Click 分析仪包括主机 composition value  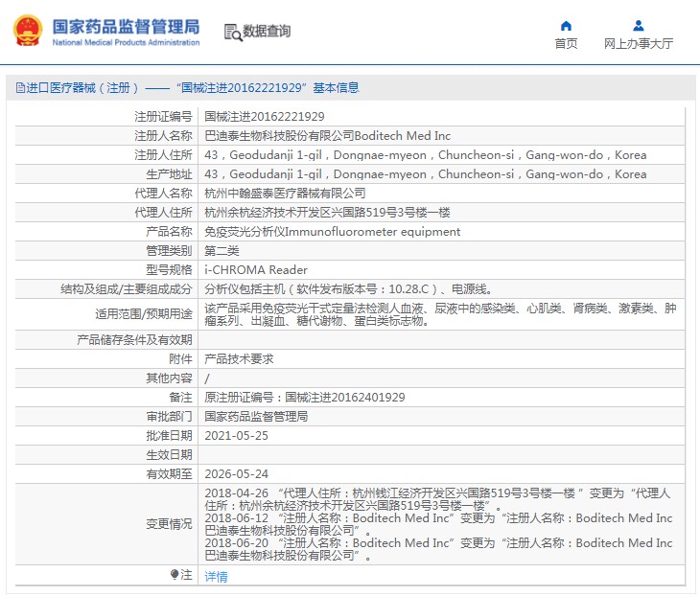[348, 289]
